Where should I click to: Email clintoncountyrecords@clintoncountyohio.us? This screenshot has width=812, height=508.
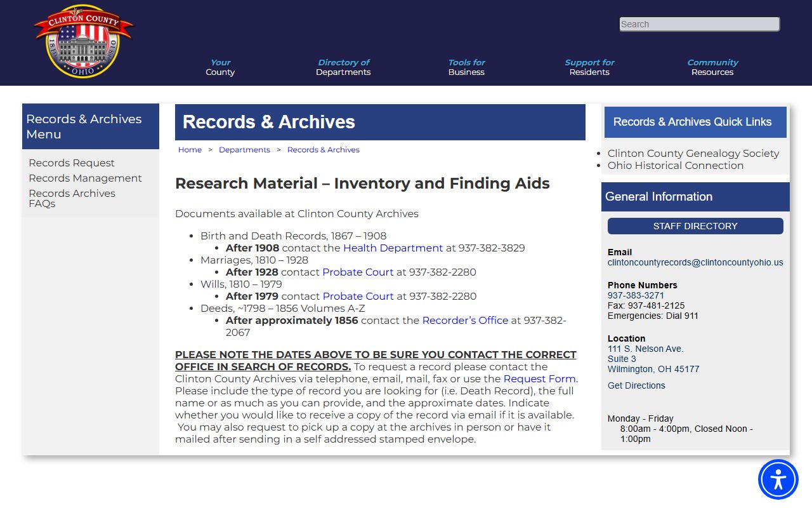click(695, 262)
